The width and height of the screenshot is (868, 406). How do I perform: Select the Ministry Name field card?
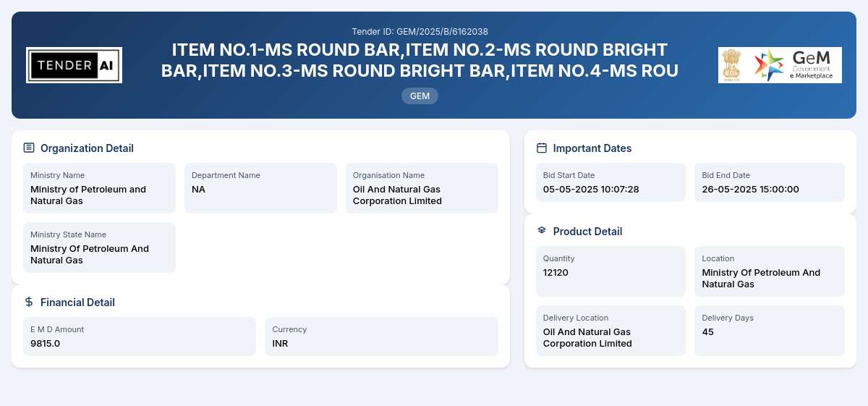pyautogui.click(x=99, y=188)
